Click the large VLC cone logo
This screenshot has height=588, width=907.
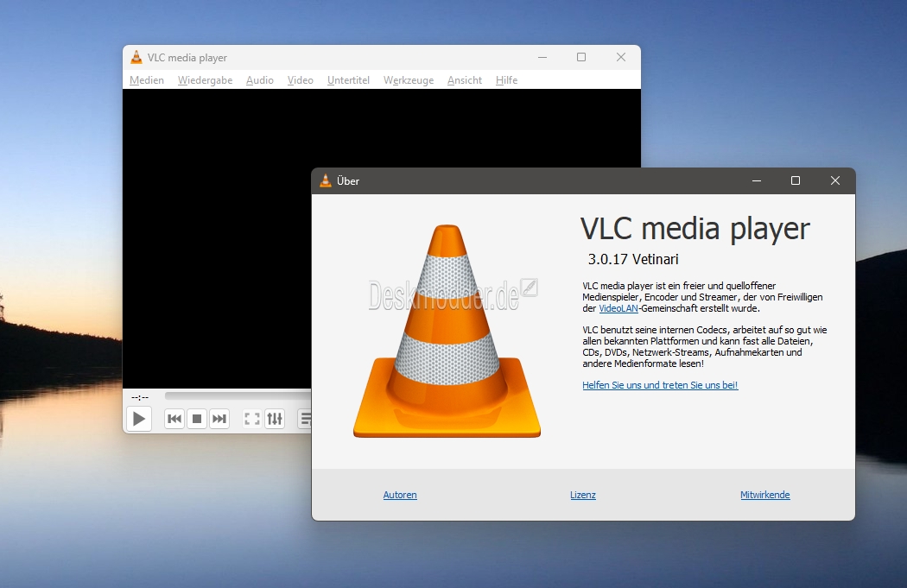point(447,331)
